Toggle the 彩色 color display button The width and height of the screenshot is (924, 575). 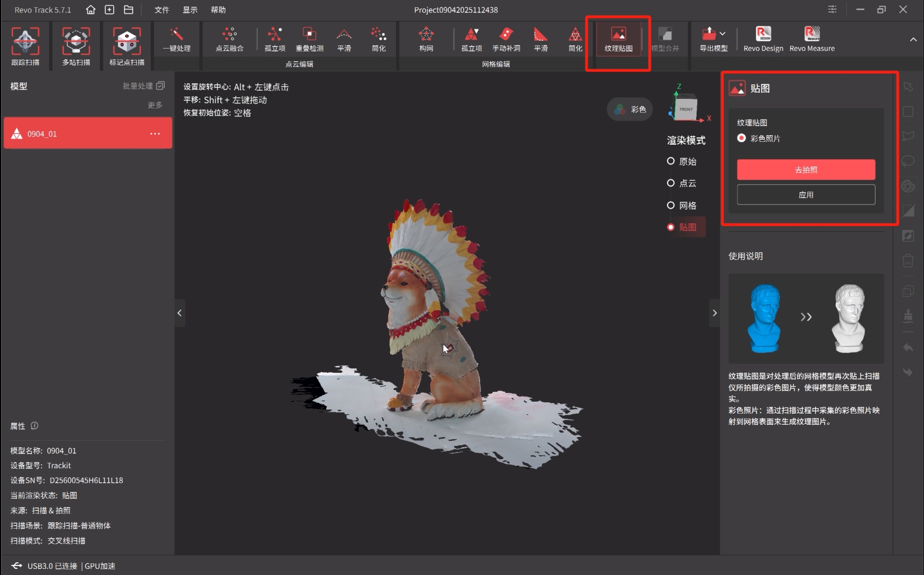(x=630, y=110)
